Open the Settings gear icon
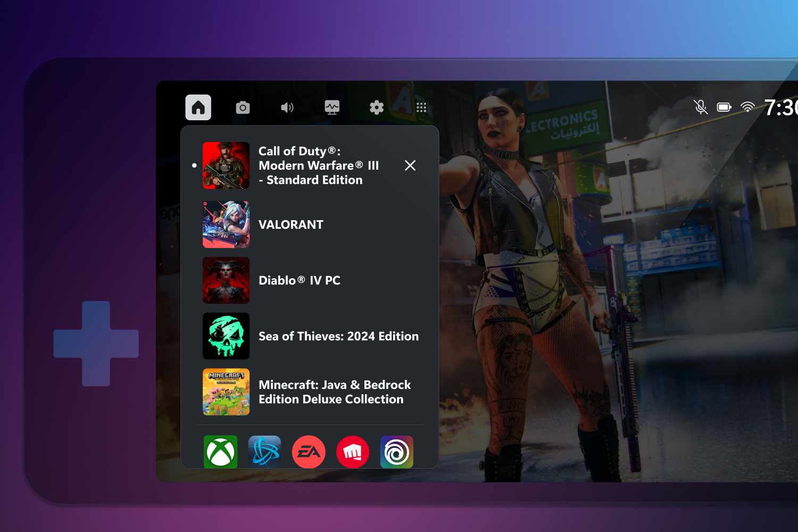Image resolution: width=798 pixels, height=532 pixels. pos(377,107)
